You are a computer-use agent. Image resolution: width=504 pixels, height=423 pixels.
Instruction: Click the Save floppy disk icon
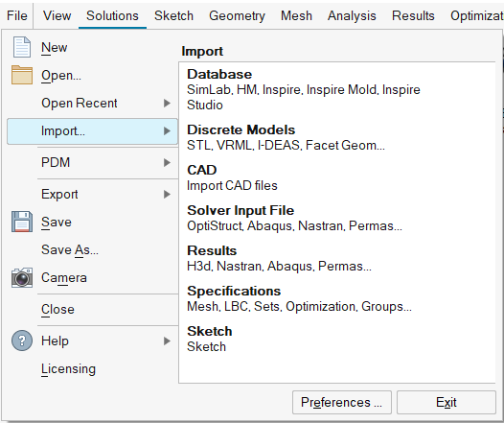[x=22, y=222]
